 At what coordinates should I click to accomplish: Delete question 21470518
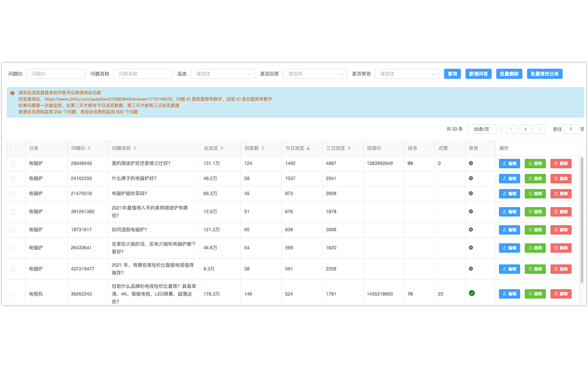coord(561,194)
